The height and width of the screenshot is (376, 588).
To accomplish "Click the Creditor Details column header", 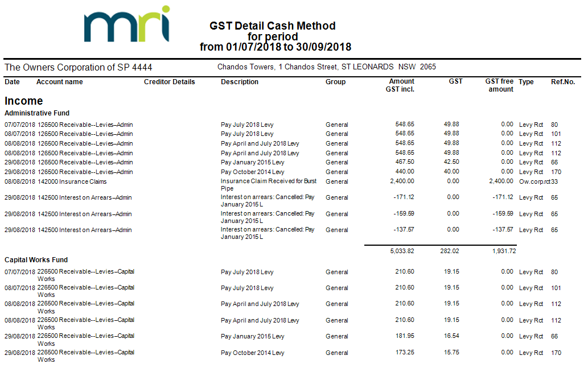I will pyautogui.click(x=170, y=82).
